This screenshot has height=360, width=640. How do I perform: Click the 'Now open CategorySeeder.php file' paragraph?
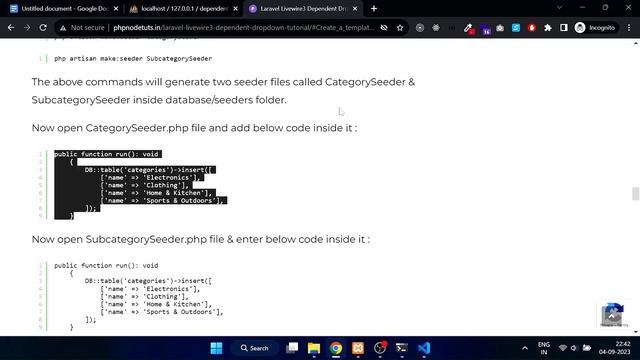click(194, 128)
